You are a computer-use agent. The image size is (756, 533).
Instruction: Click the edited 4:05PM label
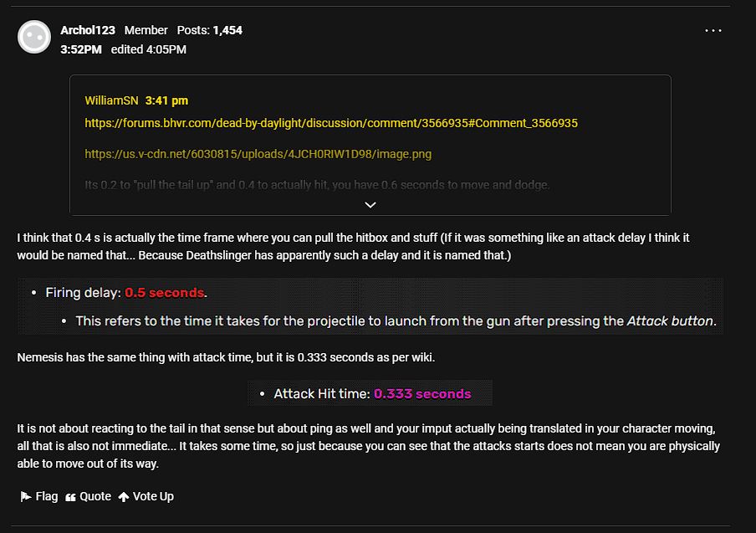tap(149, 49)
